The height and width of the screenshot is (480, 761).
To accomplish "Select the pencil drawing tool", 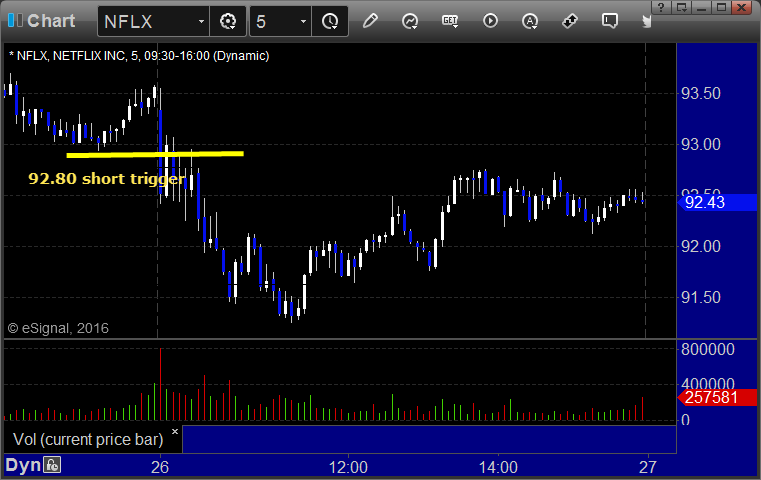I will 370,21.
